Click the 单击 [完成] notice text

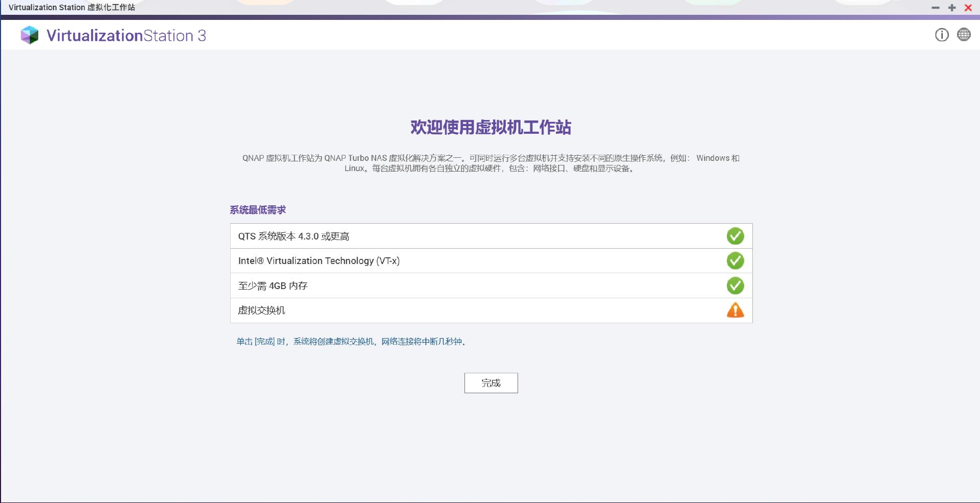pyautogui.click(x=351, y=342)
